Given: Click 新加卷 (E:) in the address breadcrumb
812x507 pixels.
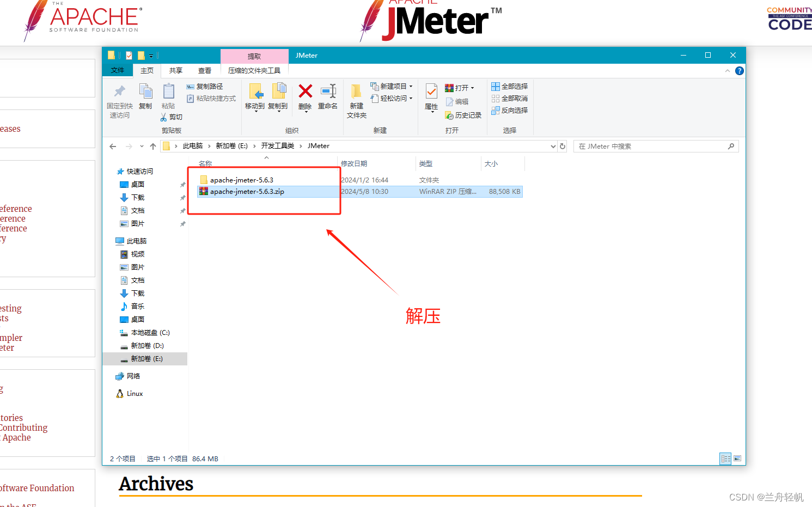Looking at the screenshot, I should point(232,146).
